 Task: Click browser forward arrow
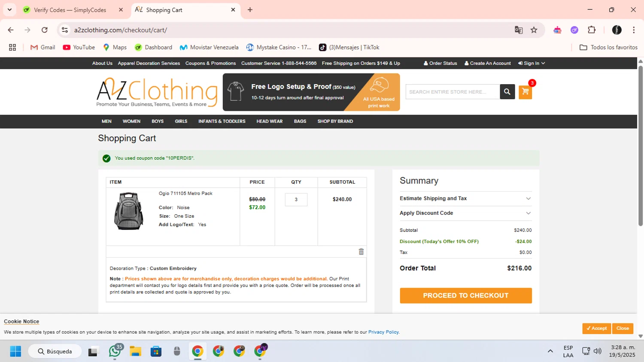point(27,30)
